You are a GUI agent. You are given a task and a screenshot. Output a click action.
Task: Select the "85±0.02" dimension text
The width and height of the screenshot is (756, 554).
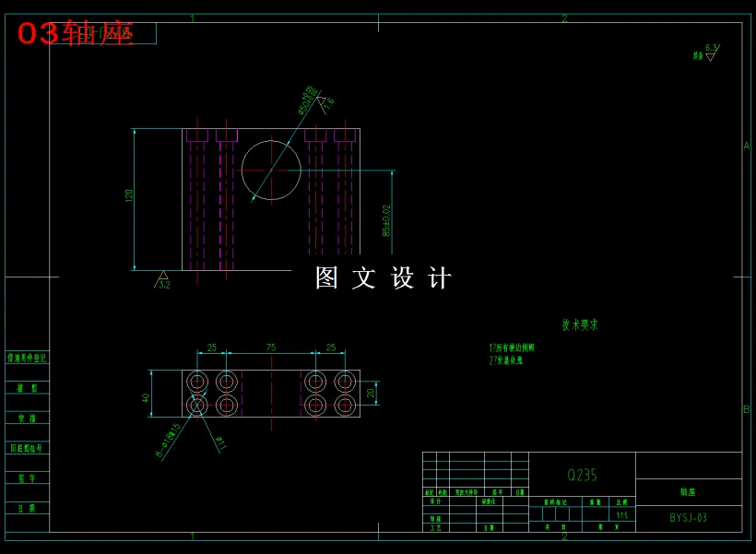pyautogui.click(x=386, y=221)
